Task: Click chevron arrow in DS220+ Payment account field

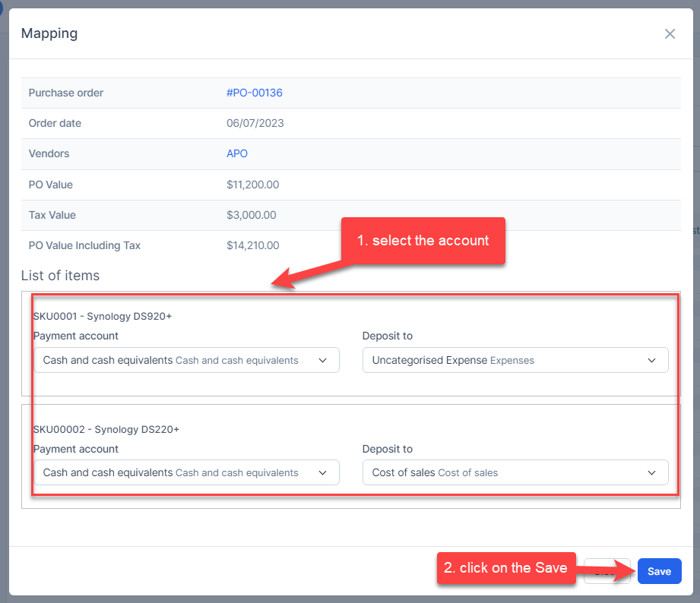Action: 323,472
